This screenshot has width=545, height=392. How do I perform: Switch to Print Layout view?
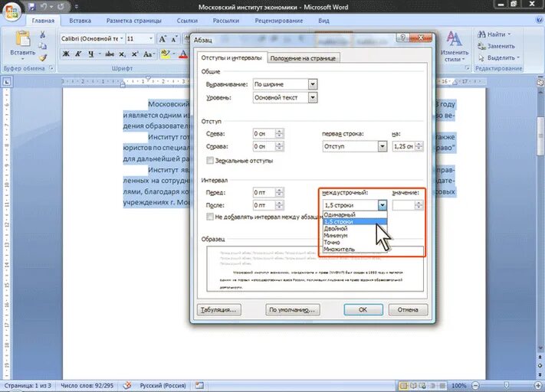pos(403,385)
